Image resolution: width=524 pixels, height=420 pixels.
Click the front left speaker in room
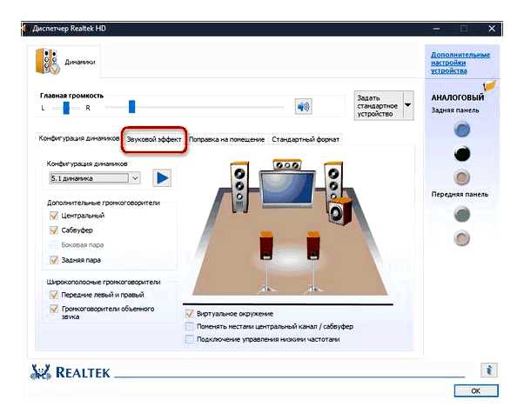[x=239, y=187]
